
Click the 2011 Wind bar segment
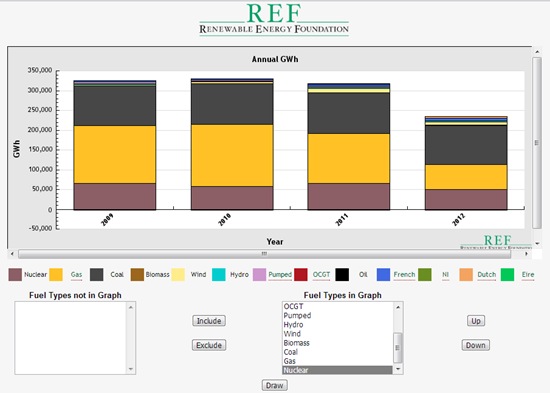(349, 91)
